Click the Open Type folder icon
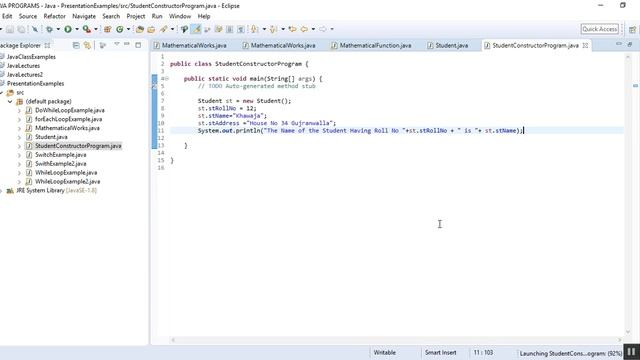 [x=140, y=29]
